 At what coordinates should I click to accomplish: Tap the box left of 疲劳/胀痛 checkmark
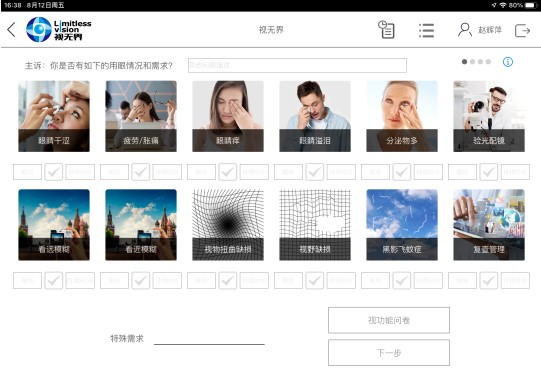coord(114,172)
